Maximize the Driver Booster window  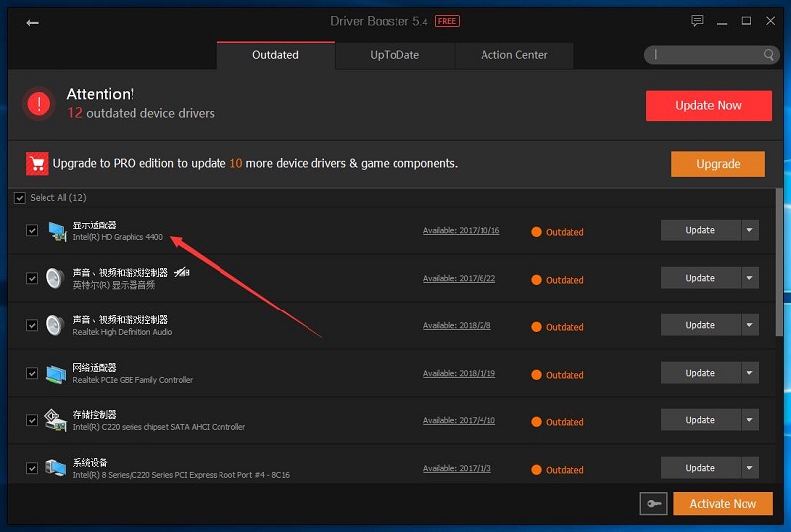(747, 21)
